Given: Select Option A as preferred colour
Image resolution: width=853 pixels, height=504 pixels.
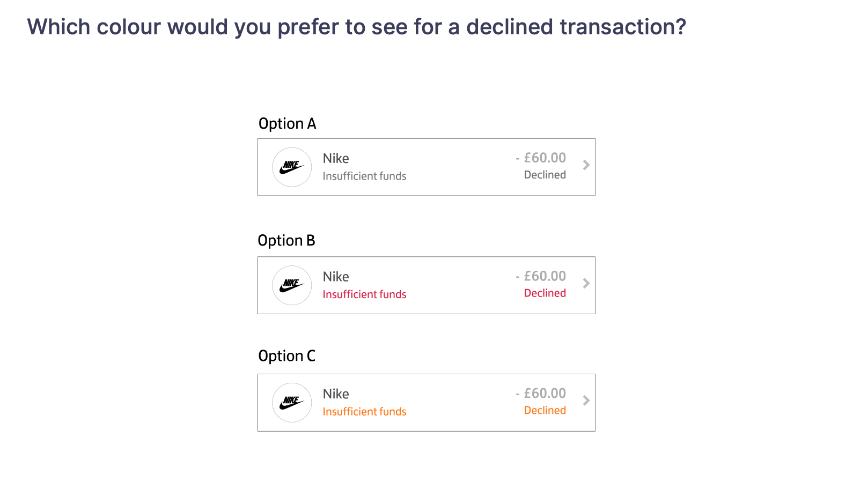Looking at the screenshot, I should click(426, 167).
